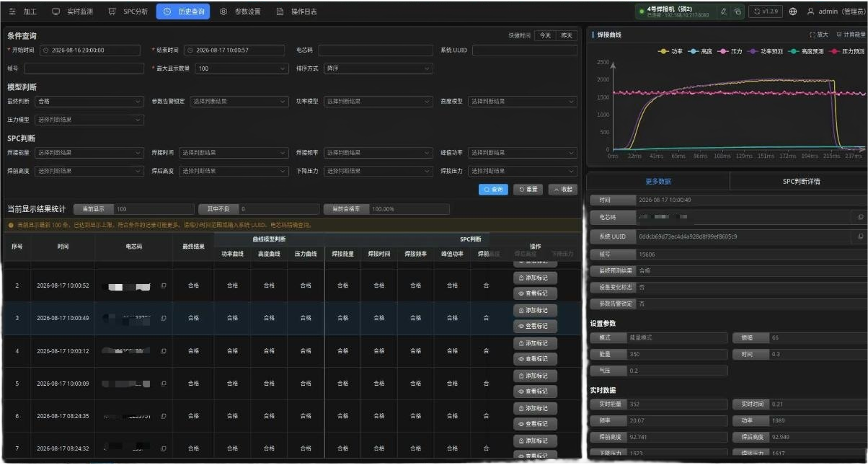Viewport: 868px width, 465px height.
Task: Toggle the 高度 legend entry
Action: tap(701, 51)
